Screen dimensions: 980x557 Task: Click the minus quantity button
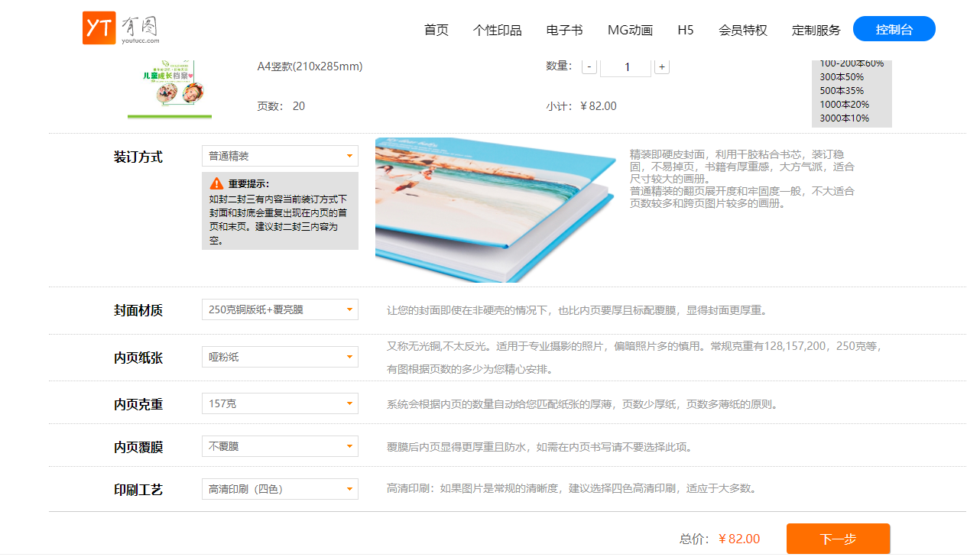click(589, 66)
